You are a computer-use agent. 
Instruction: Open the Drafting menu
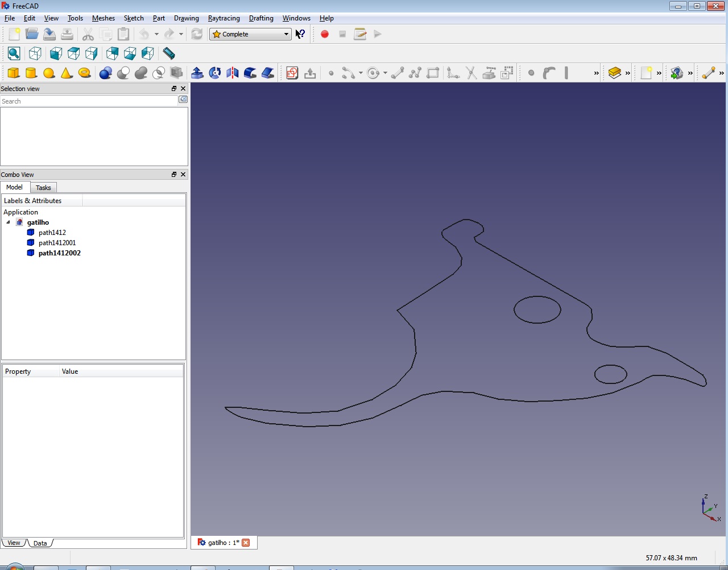(x=261, y=18)
